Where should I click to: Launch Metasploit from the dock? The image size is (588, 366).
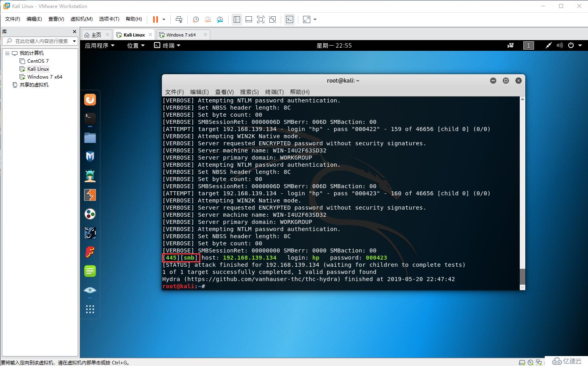click(90, 157)
